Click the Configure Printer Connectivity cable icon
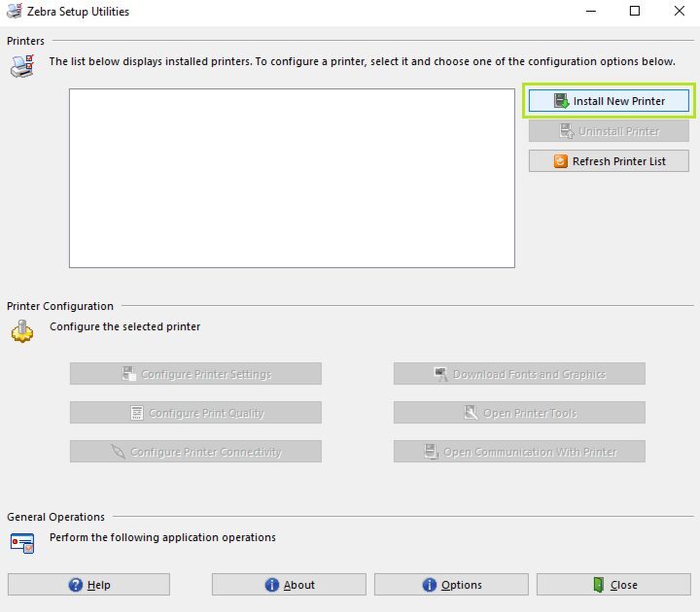Viewport: 700px width, 612px height. click(118, 452)
